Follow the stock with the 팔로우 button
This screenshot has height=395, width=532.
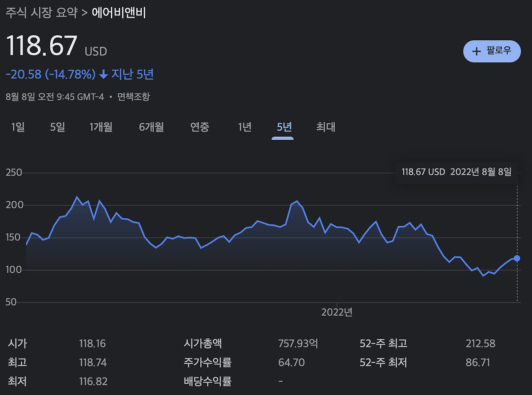[x=492, y=51]
